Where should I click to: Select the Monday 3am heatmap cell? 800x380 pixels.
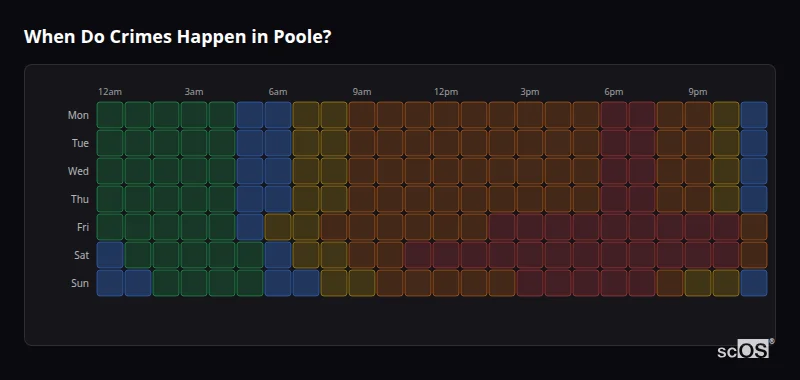pyautogui.click(x=194, y=115)
